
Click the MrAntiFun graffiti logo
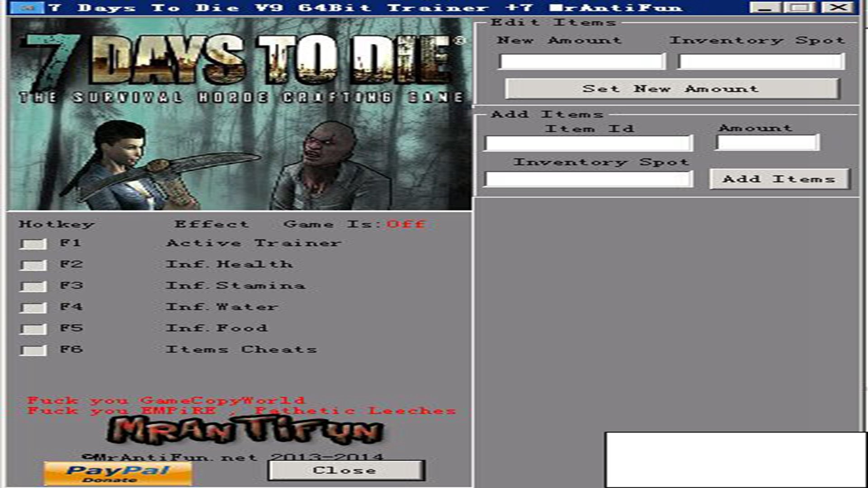click(245, 430)
